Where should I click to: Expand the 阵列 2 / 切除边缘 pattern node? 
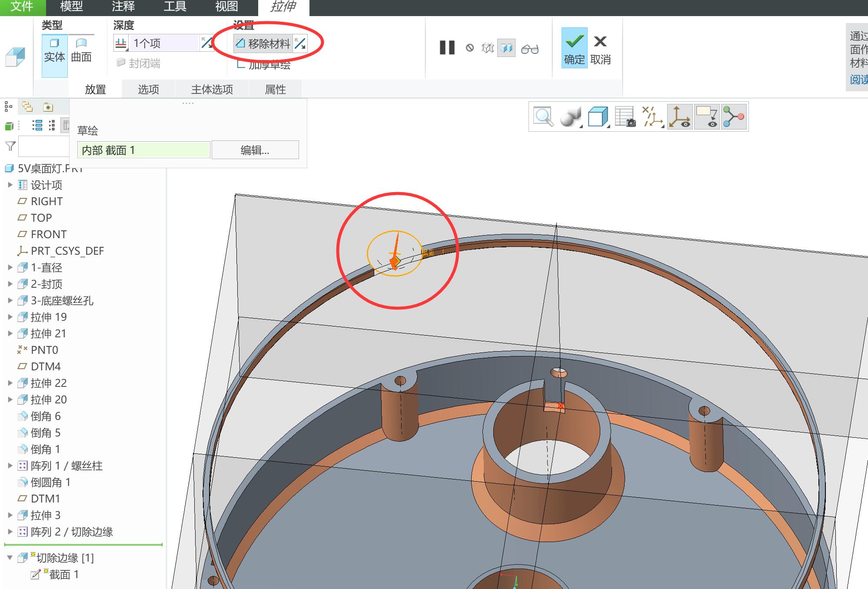(10, 532)
